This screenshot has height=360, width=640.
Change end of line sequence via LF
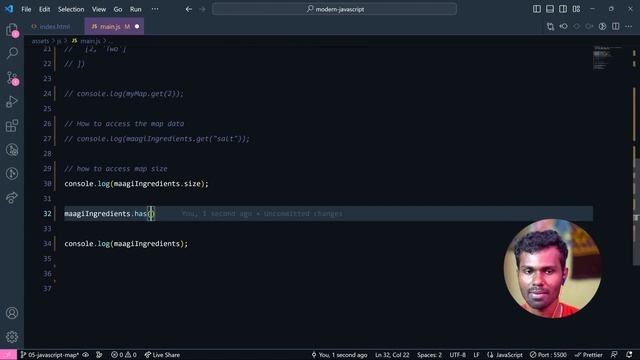(476, 355)
